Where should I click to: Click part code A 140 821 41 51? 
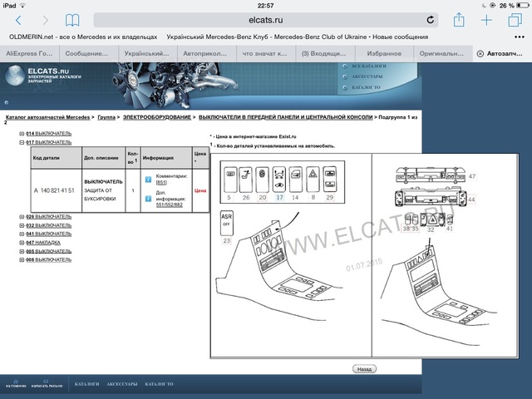coord(54,190)
